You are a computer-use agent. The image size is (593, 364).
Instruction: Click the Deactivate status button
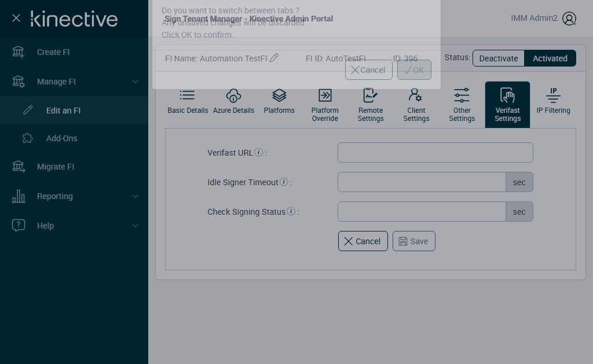pos(499,58)
